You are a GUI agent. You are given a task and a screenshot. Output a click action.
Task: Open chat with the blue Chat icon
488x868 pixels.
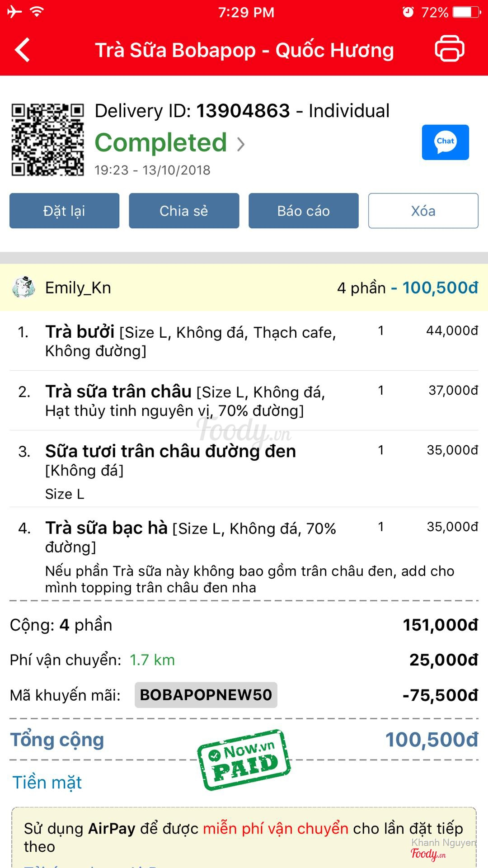click(445, 142)
